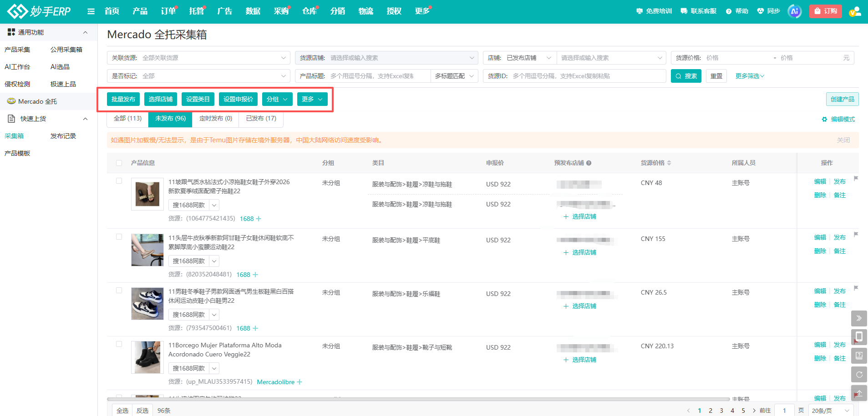Toggle the hamburger menu icon beside the logo
The image size is (868, 416).
[91, 11]
